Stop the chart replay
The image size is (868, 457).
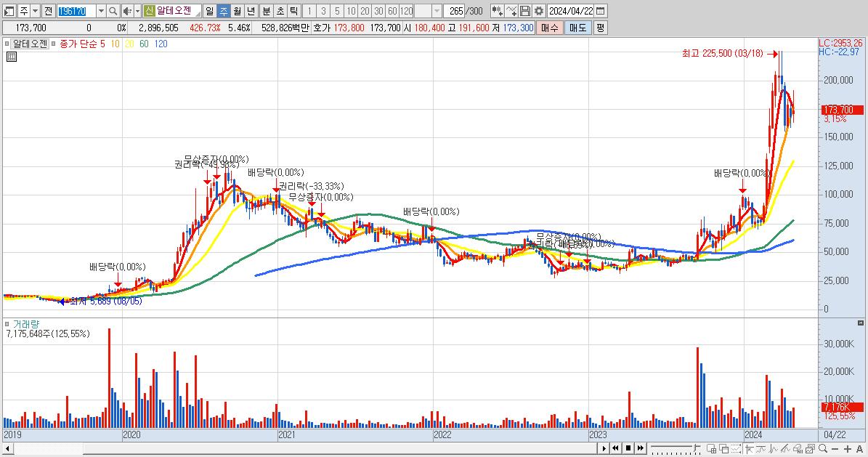pyautogui.click(x=628, y=448)
